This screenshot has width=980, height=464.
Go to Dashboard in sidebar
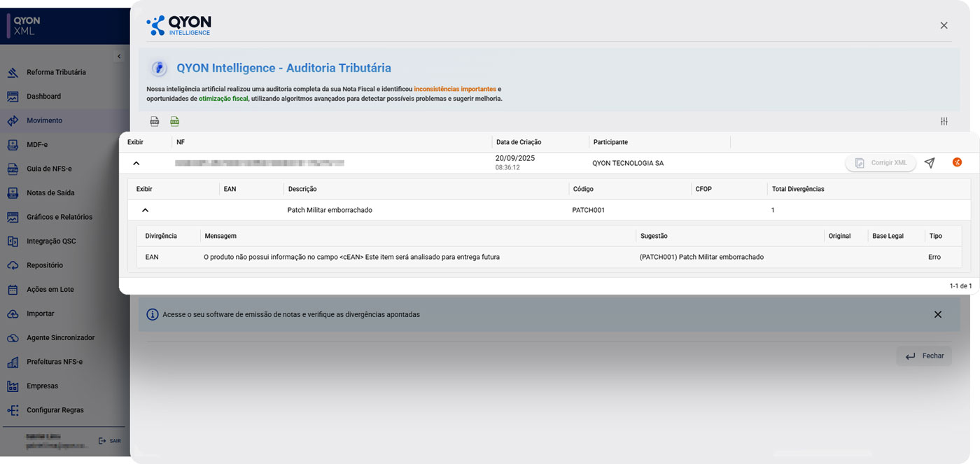click(x=43, y=97)
